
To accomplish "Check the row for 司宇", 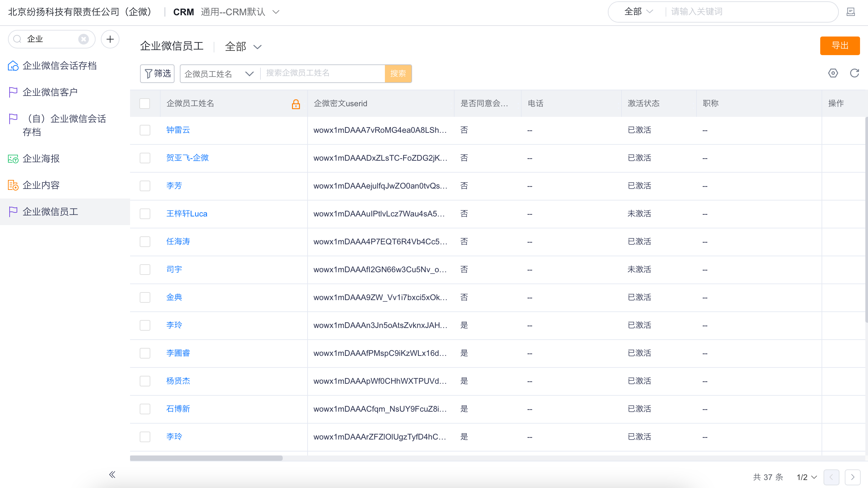I will pyautogui.click(x=145, y=270).
